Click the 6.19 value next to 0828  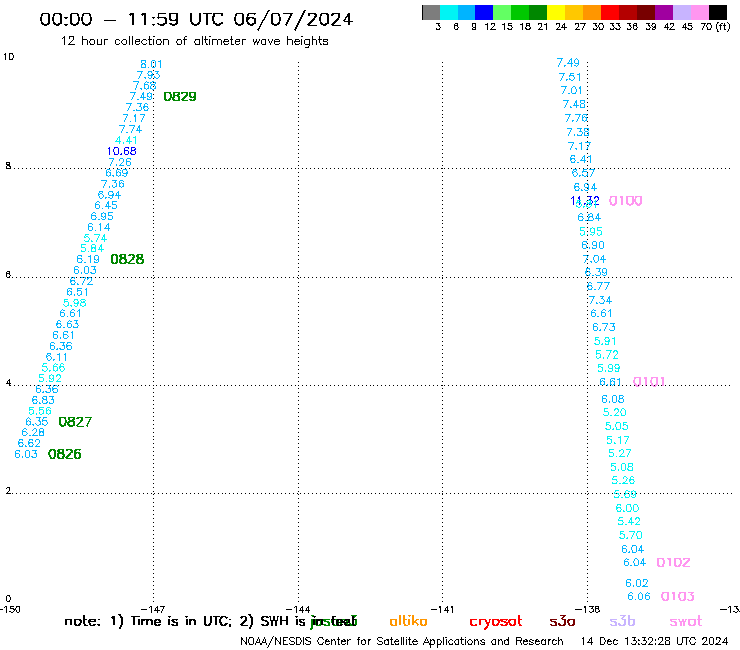pos(88,259)
